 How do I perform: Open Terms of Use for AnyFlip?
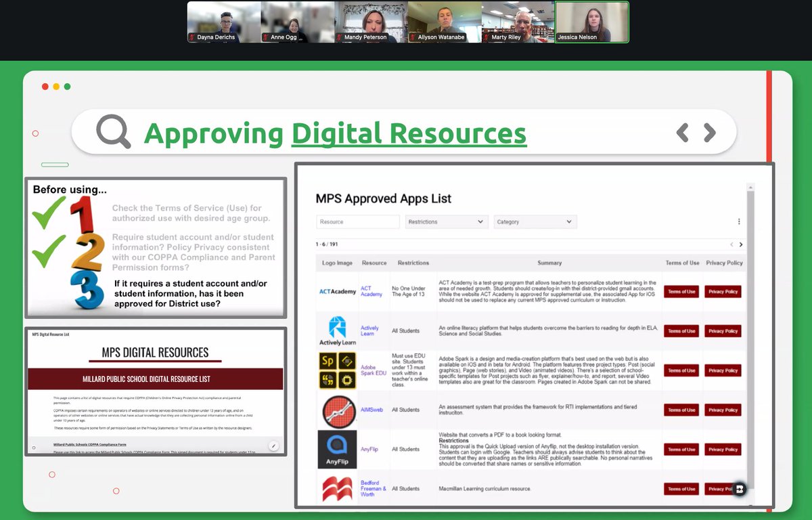681,449
